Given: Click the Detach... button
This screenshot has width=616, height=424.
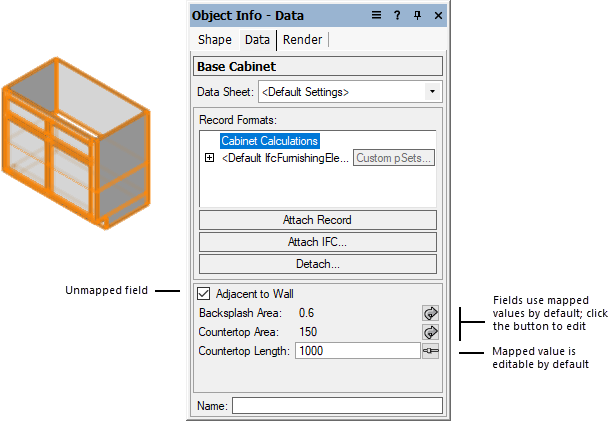Looking at the screenshot, I should pyautogui.click(x=317, y=264).
